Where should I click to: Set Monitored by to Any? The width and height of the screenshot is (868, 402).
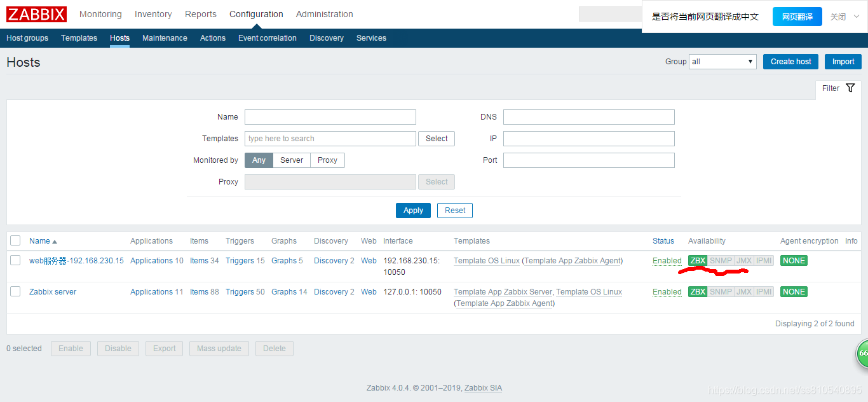pyautogui.click(x=259, y=160)
